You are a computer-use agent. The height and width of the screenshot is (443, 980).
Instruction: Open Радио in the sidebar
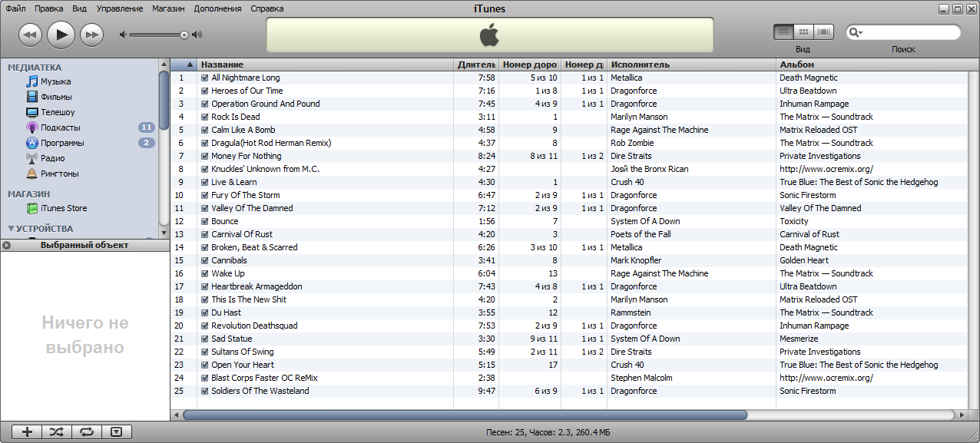coord(52,158)
